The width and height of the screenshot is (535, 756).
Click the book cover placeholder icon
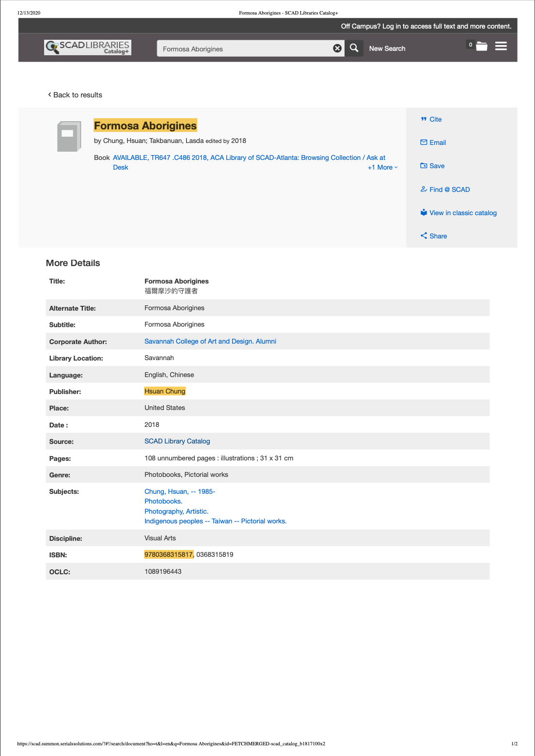[x=69, y=136]
